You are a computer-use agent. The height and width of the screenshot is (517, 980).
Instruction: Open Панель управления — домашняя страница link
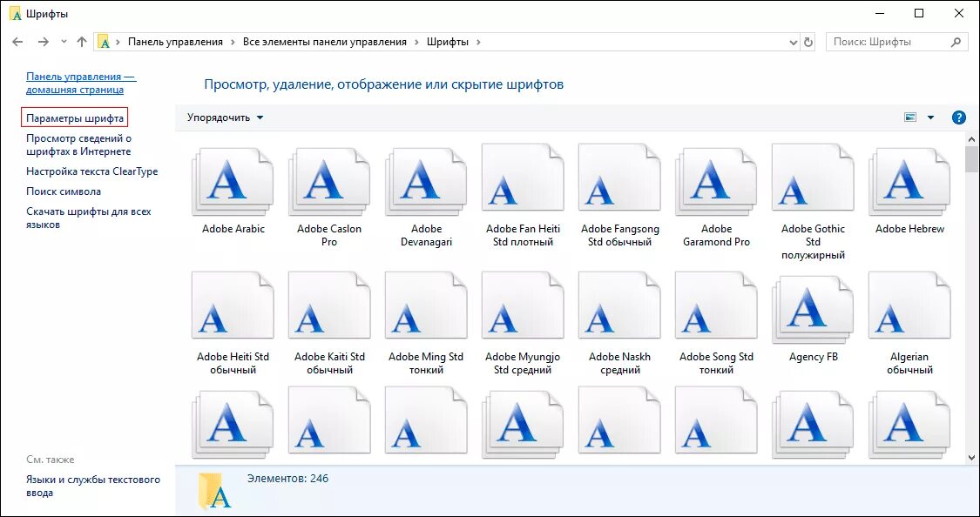[81, 83]
